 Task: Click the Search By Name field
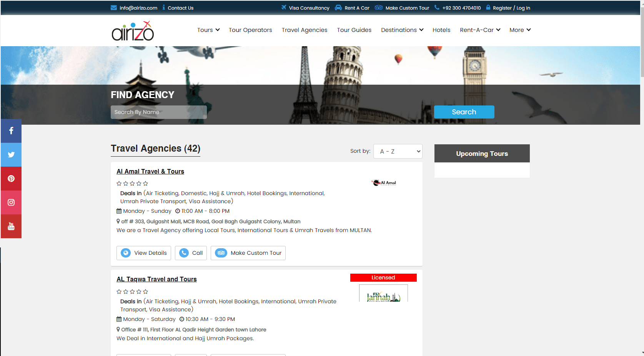tap(158, 112)
